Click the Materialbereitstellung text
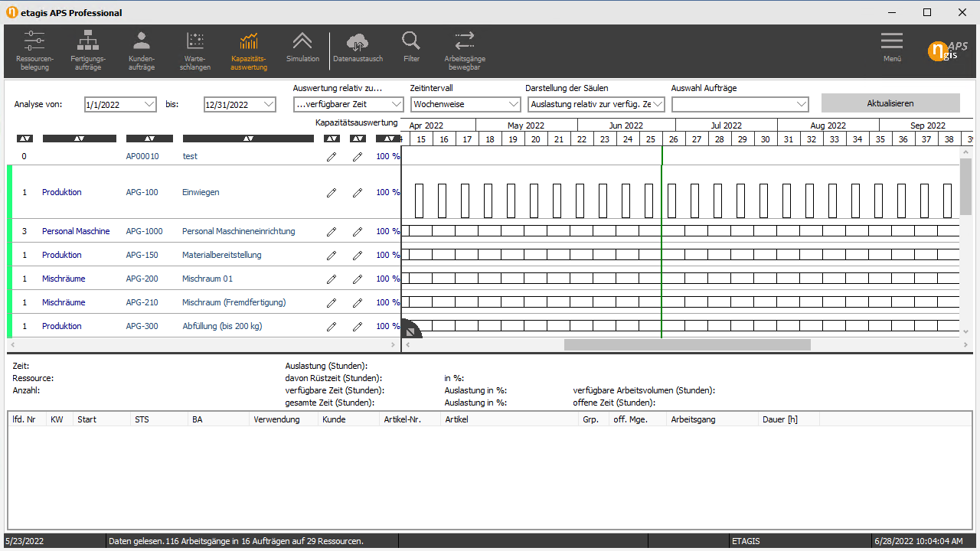 222,256
